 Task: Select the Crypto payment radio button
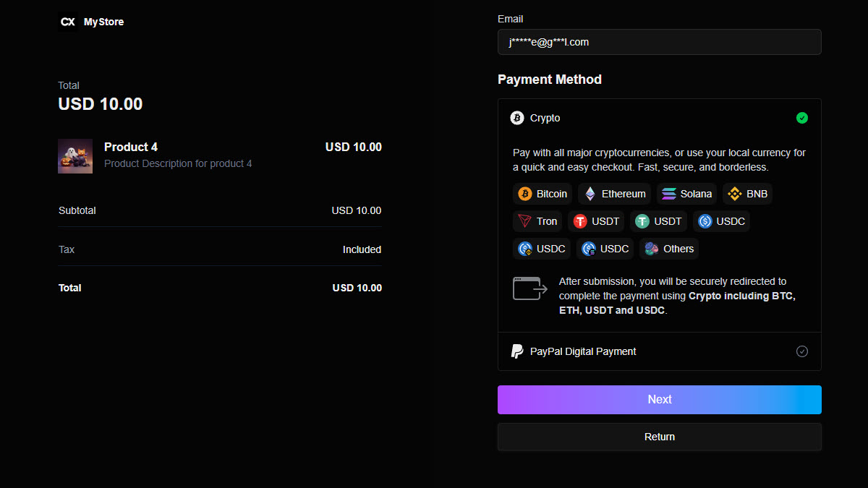click(x=801, y=118)
